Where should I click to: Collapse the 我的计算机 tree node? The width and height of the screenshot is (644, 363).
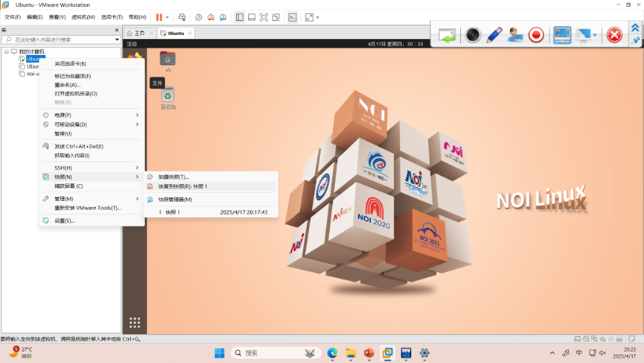(x=7, y=51)
